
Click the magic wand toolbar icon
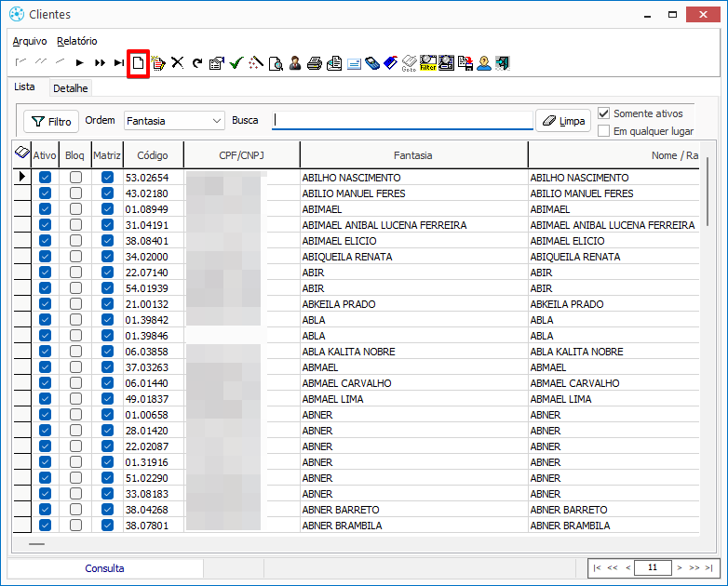(x=256, y=62)
